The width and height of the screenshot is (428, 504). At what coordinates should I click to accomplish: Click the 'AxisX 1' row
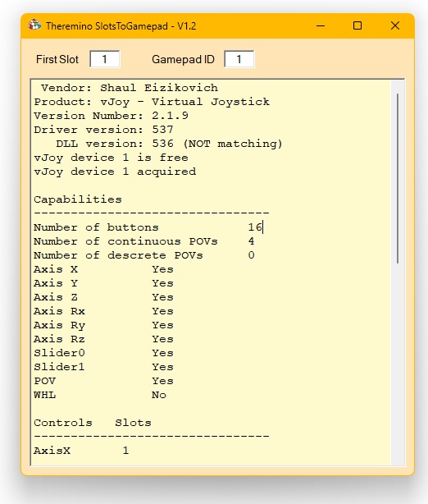click(81, 451)
